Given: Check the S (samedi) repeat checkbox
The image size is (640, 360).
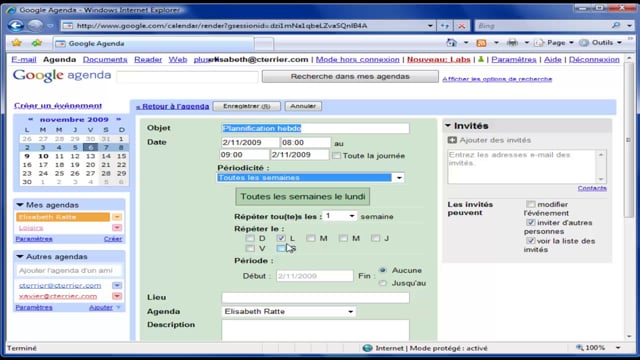Looking at the screenshot, I should pyautogui.click(x=281, y=248).
